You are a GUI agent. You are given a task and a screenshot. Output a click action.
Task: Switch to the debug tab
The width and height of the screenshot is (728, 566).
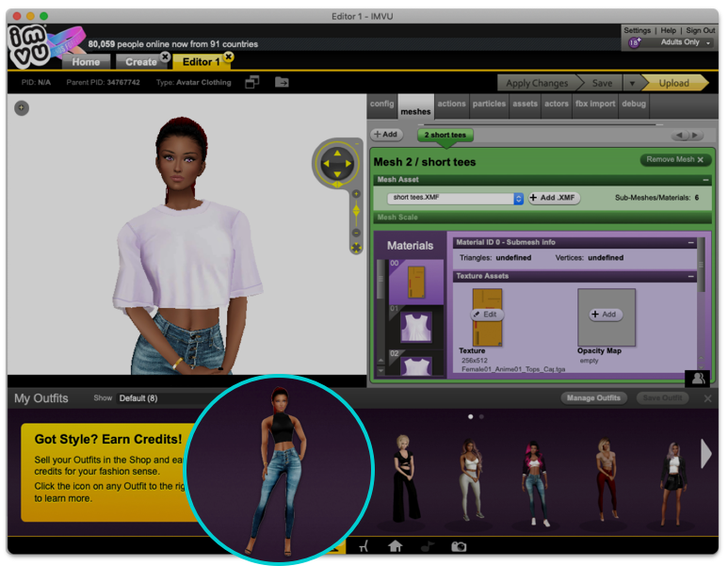(x=634, y=104)
